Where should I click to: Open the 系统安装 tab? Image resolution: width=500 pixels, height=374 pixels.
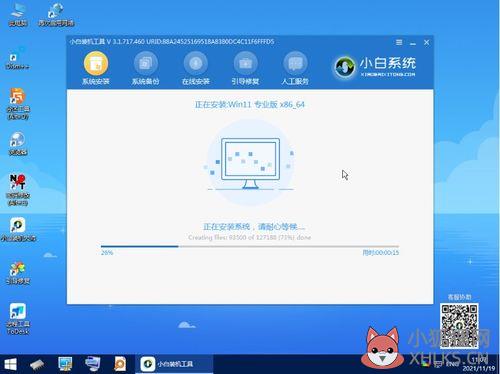point(96,69)
